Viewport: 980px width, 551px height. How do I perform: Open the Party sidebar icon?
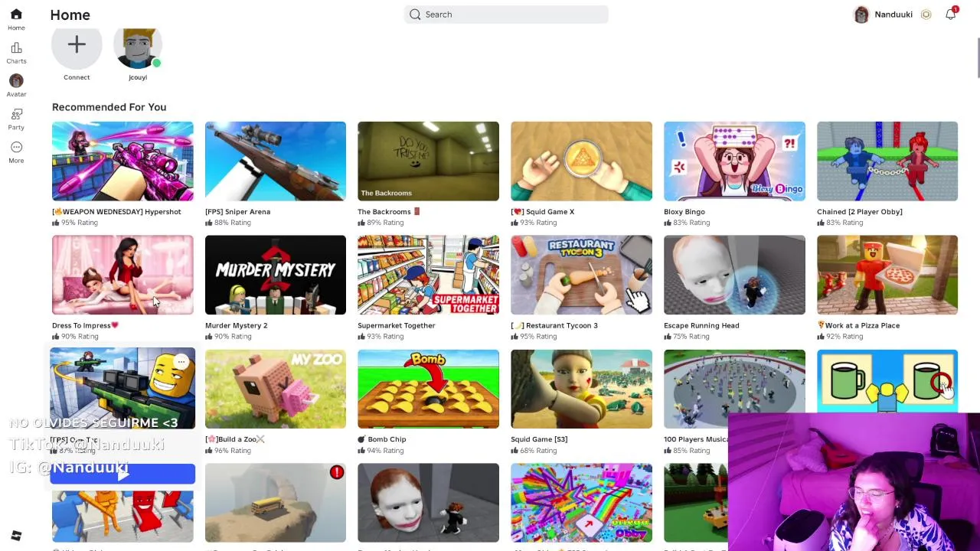coord(16,114)
